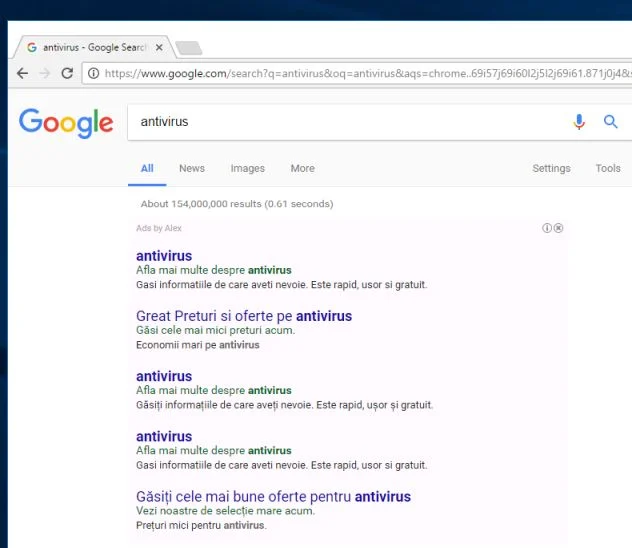Open a new tab button

[x=189, y=48]
